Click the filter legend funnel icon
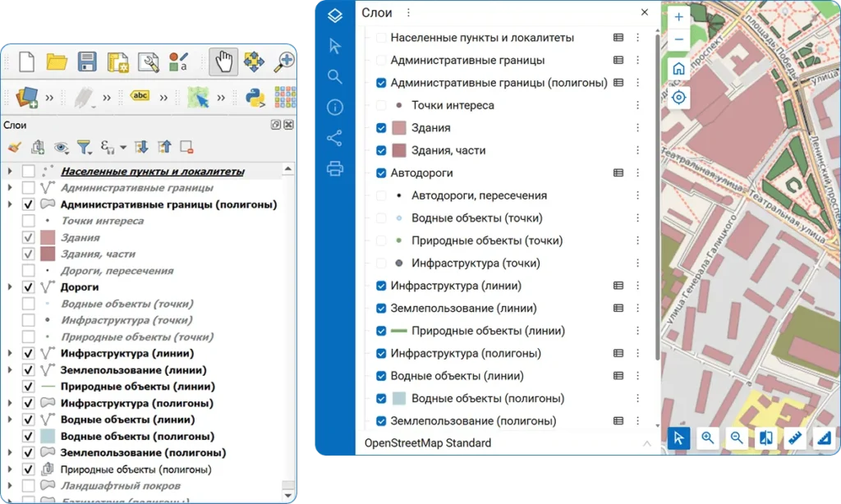Image resolution: width=841 pixels, height=504 pixels. (x=83, y=148)
